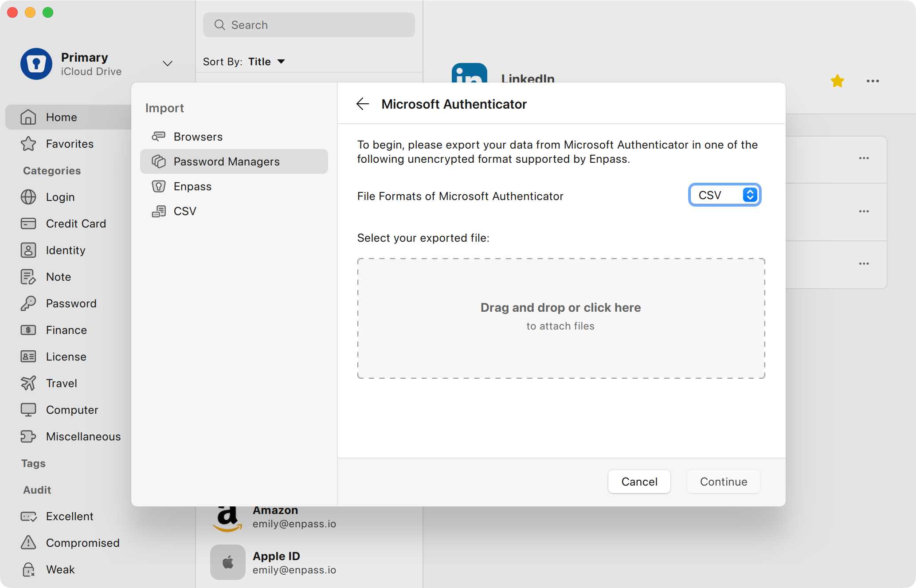Click the Continue button

(x=723, y=482)
